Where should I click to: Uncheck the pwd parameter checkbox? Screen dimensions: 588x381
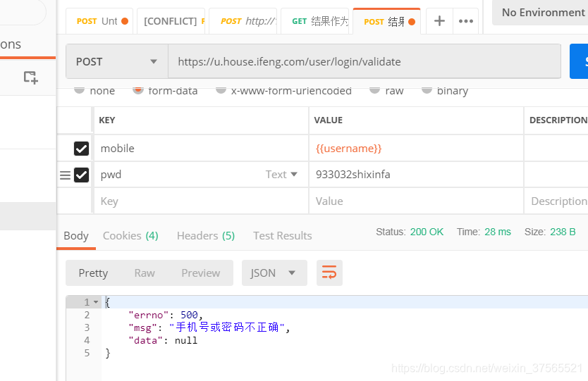(81, 175)
